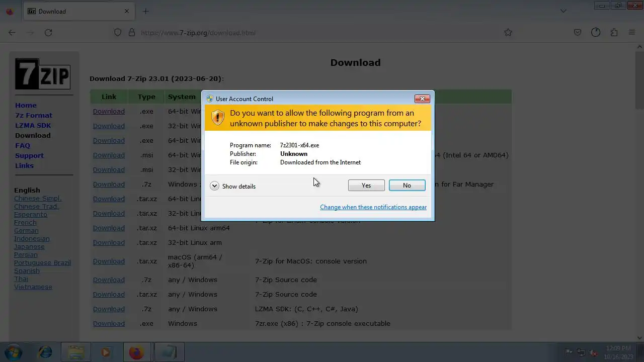Open the Home link in sidebar

click(26, 105)
